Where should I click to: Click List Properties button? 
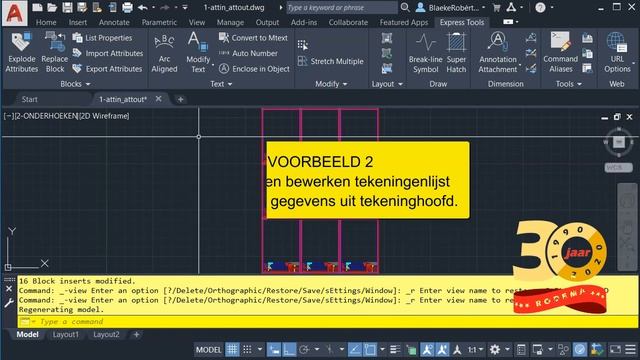pos(102,38)
